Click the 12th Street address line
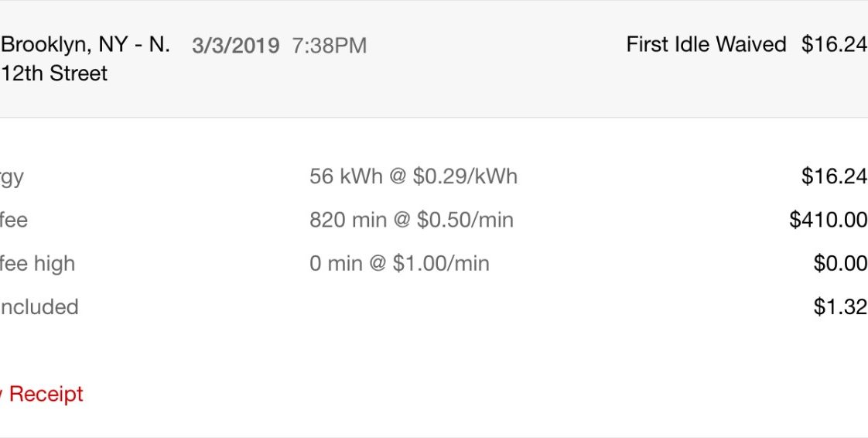Image resolution: width=868 pixels, height=438 pixels. tap(54, 74)
